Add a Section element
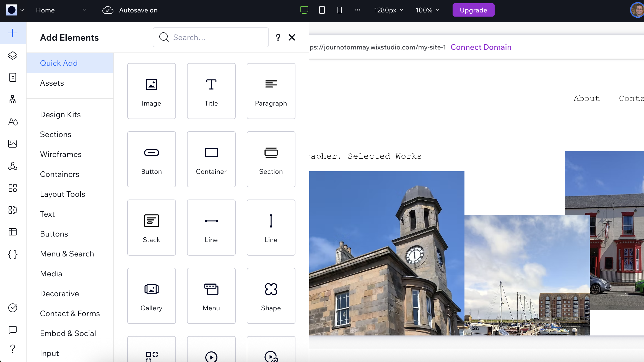This screenshot has height=362, width=644. click(271, 159)
